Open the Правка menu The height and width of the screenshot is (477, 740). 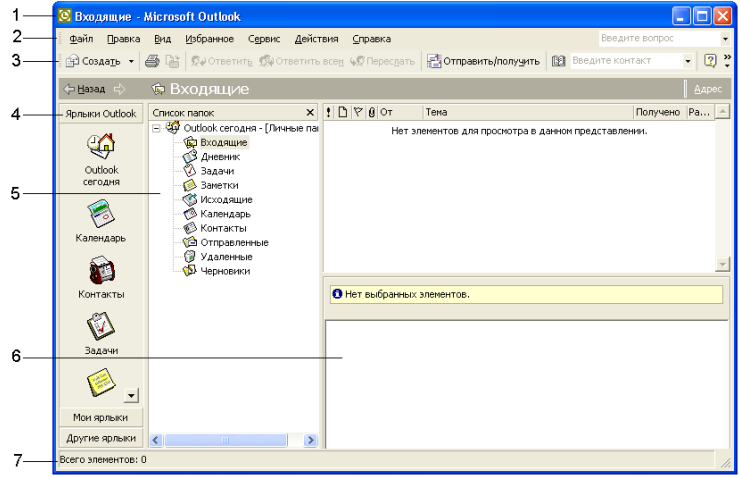[124, 39]
